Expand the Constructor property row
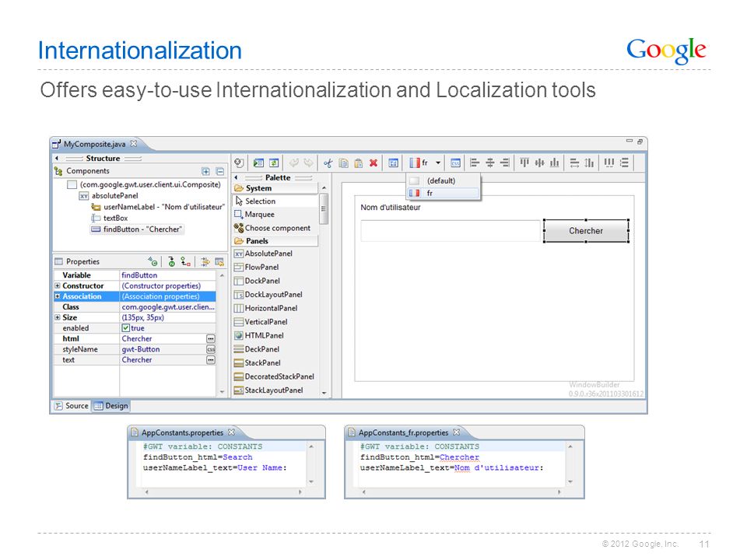The height and width of the screenshot is (560, 747). (57, 285)
